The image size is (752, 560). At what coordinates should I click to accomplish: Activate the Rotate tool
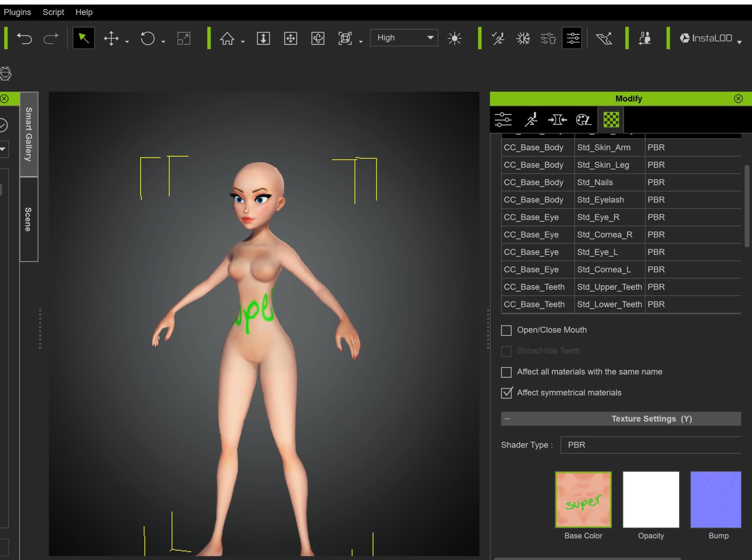pos(147,38)
